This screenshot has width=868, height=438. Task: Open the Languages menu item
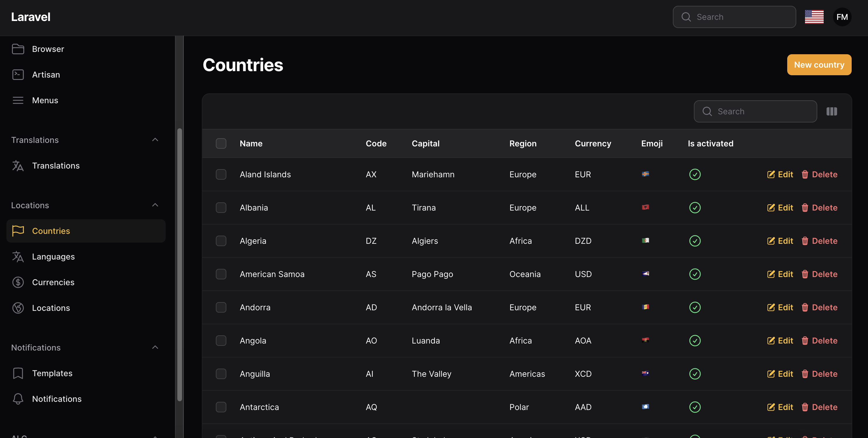tap(53, 257)
